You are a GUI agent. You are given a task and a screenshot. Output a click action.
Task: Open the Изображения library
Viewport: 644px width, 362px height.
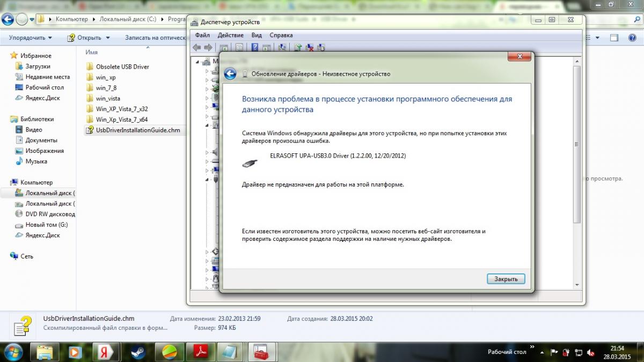[x=39, y=151]
